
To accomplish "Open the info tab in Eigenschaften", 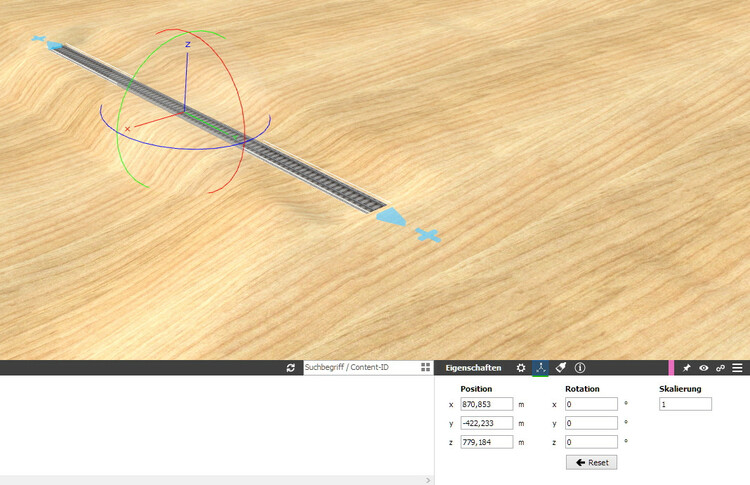I will 580,367.
